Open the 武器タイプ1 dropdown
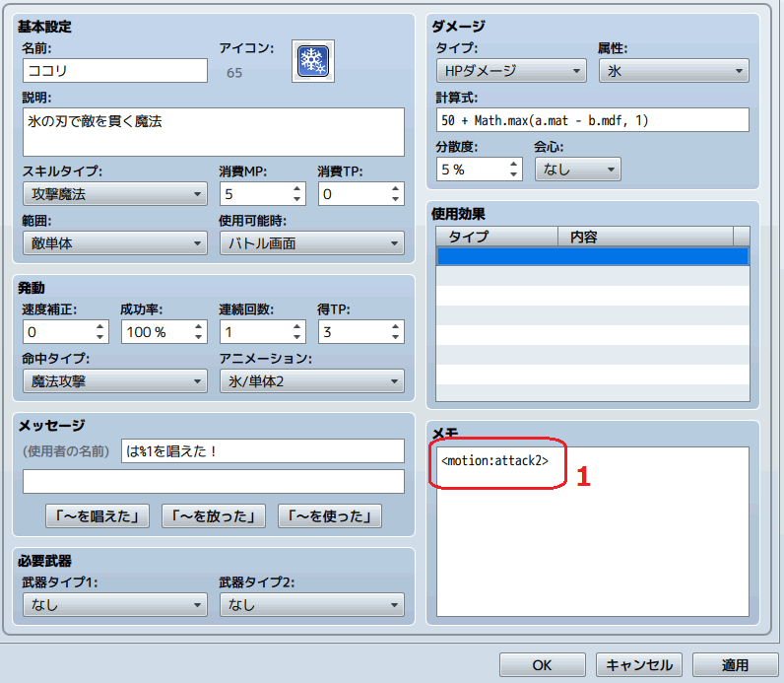Image resolution: width=784 pixels, height=683 pixels. pyautogui.click(x=115, y=604)
